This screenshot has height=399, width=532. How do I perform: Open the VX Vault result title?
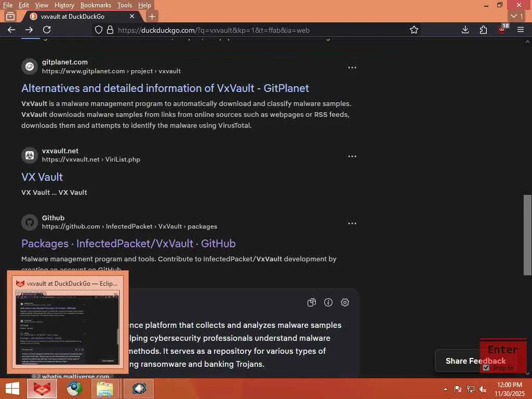click(42, 177)
